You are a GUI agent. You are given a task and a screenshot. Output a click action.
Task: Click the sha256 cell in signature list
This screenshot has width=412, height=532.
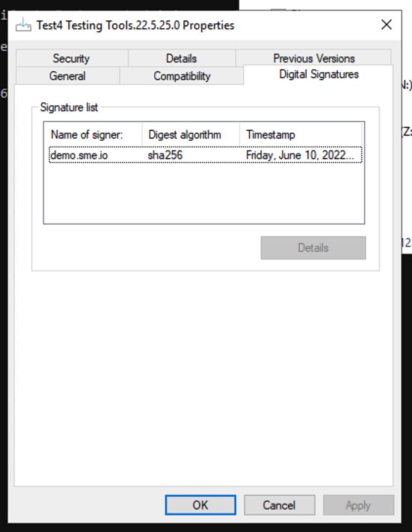(165, 155)
